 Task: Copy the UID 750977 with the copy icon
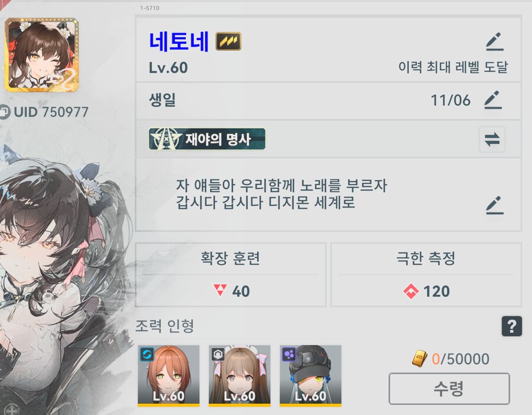(x=4, y=112)
